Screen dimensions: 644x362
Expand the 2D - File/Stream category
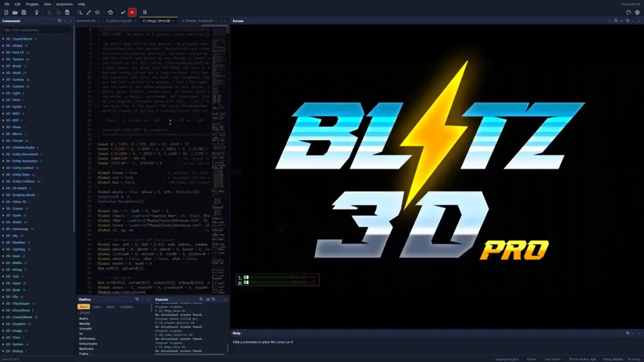click(x=17, y=304)
